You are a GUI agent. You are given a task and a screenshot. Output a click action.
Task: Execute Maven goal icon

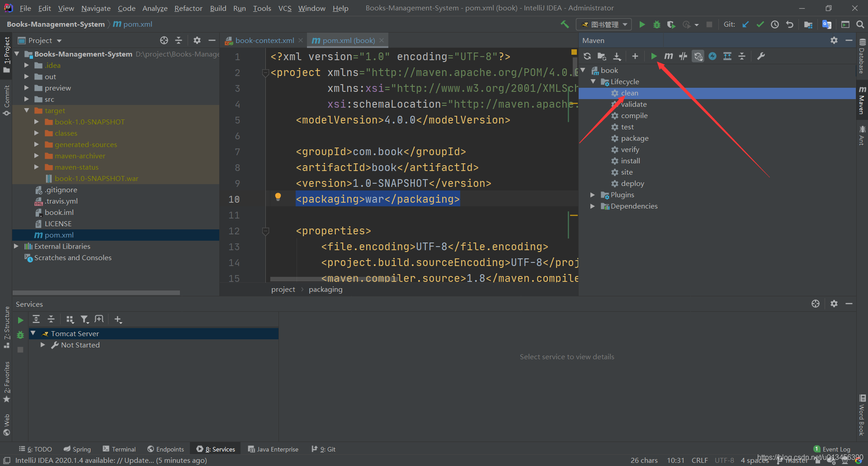(x=669, y=56)
